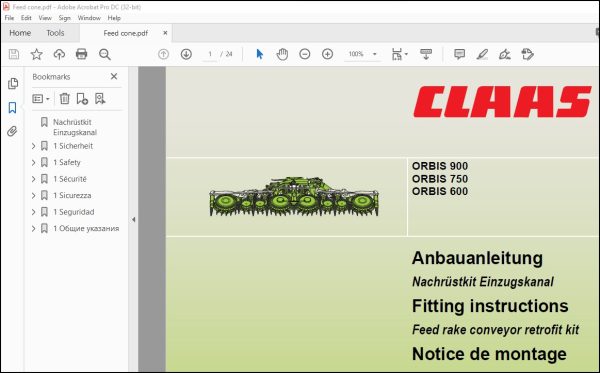Jump to 1 Sicurezza bookmark
The image size is (600, 373).
72,195
